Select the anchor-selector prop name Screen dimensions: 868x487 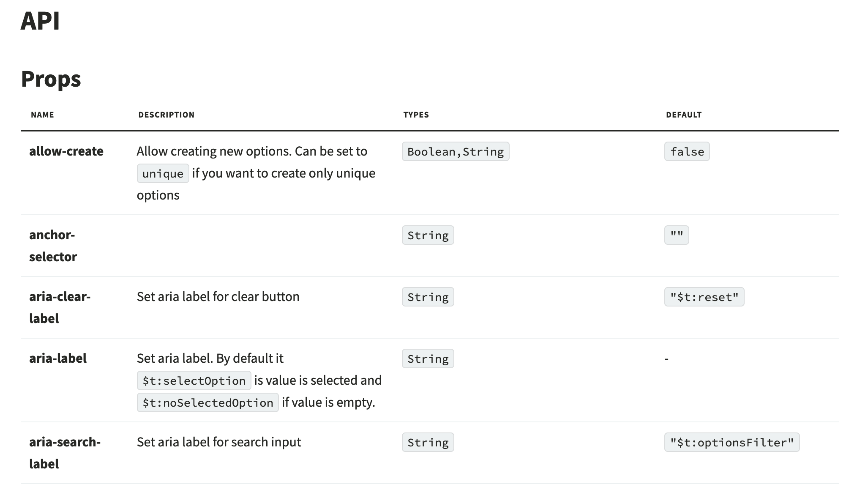[x=53, y=246]
